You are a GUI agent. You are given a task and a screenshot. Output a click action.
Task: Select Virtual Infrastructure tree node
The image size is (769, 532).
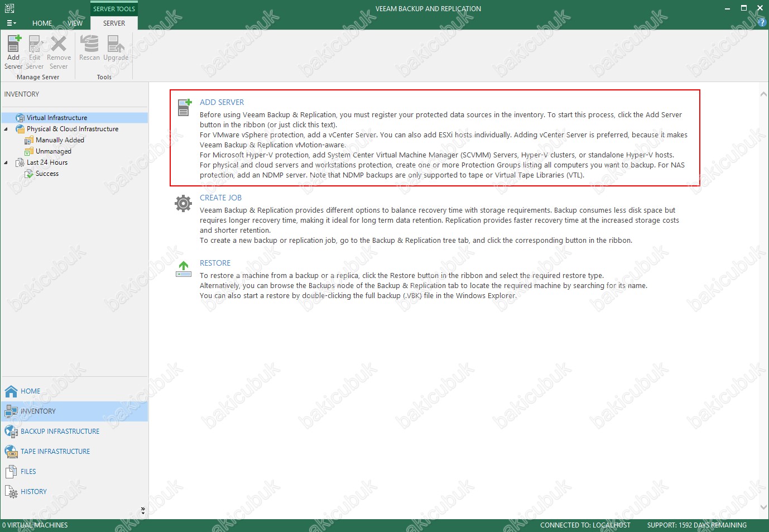57,118
